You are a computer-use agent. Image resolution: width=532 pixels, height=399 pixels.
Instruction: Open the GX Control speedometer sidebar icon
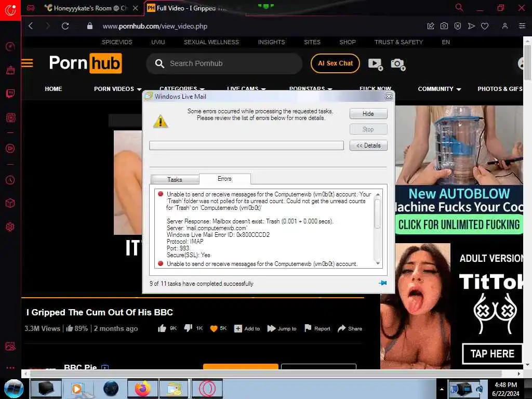pos(10,46)
